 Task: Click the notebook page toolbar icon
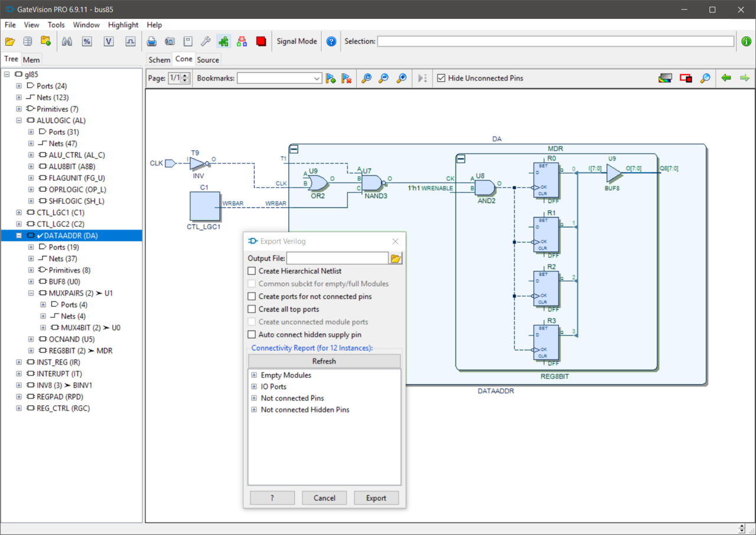(x=188, y=41)
